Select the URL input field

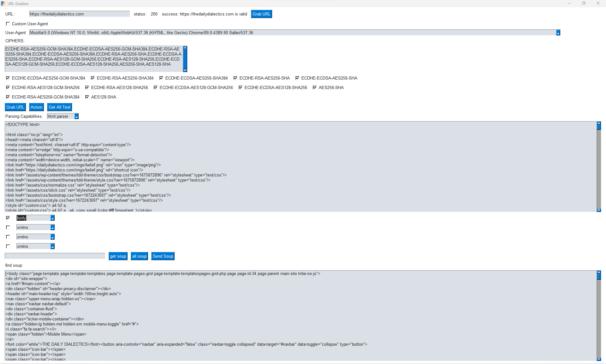(x=80, y=14)
